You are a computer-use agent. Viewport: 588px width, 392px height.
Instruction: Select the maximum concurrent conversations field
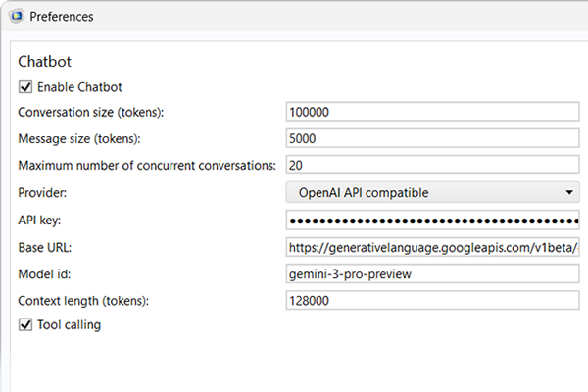[433, 166]
